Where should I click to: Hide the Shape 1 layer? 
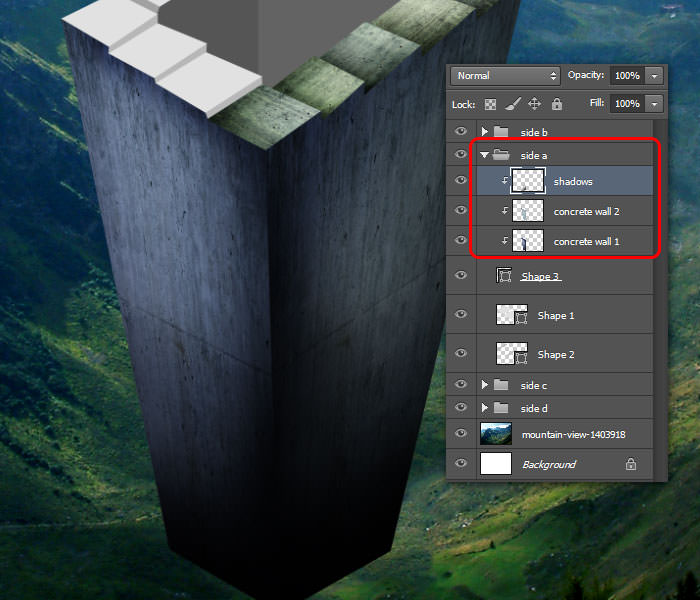click(461, 314)
